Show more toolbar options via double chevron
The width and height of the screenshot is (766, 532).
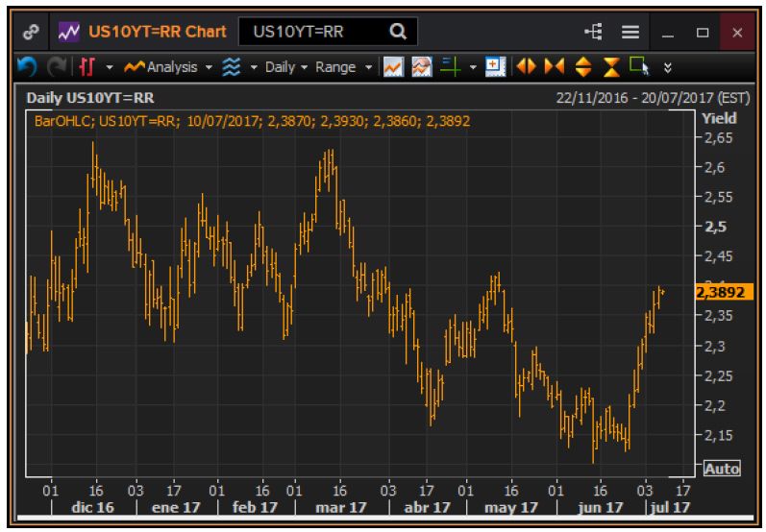point(668,67)
